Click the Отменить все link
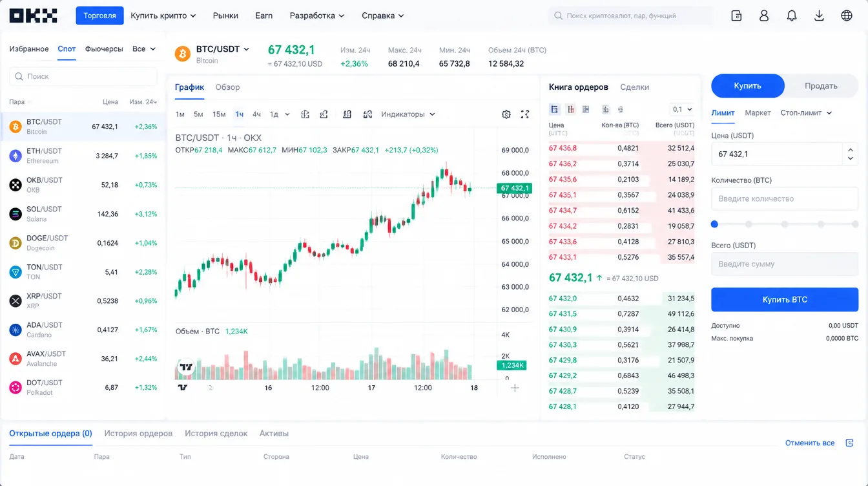Image resolution: width=868 pixels, height=486 pixels. [810, 443]
